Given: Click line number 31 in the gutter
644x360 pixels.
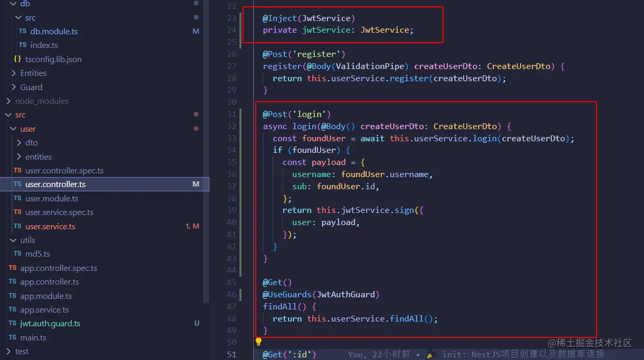Looking at the screenshot, I should click(232, 114).
